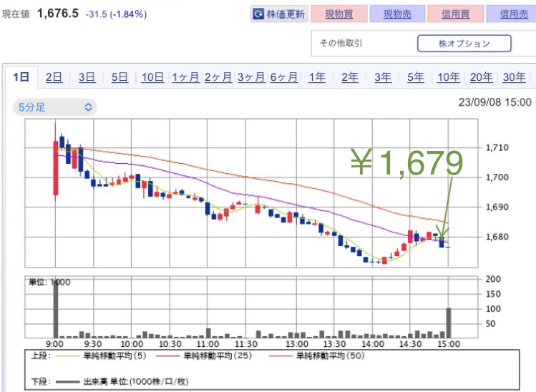Click the 1,680 price axis label
The width and height of the screenshot is (536, 392).
[497, 237]
